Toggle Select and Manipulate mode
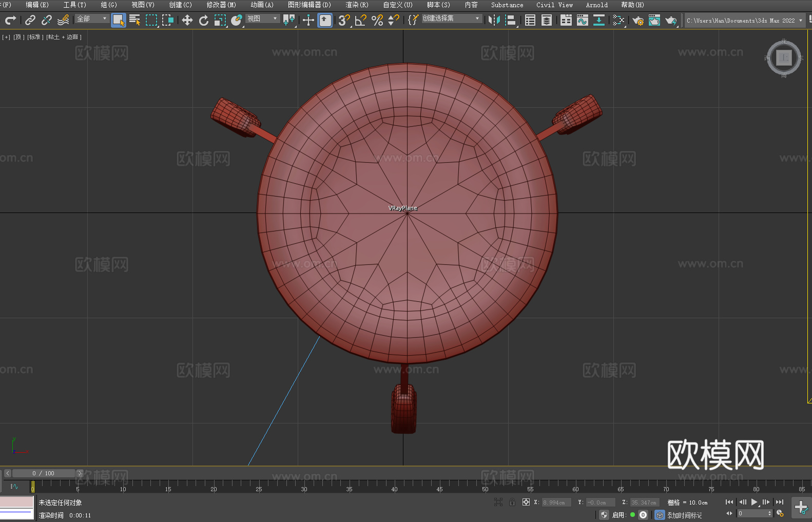The image size is (812, 522). click(308, 20)
